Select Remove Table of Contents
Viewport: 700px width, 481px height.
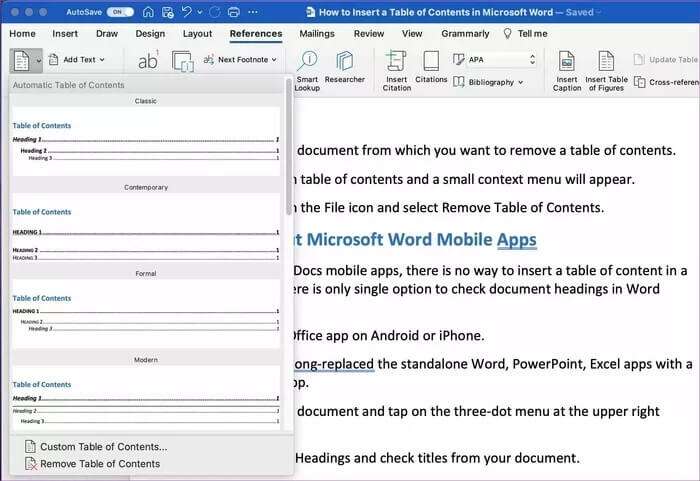point(93,464)
